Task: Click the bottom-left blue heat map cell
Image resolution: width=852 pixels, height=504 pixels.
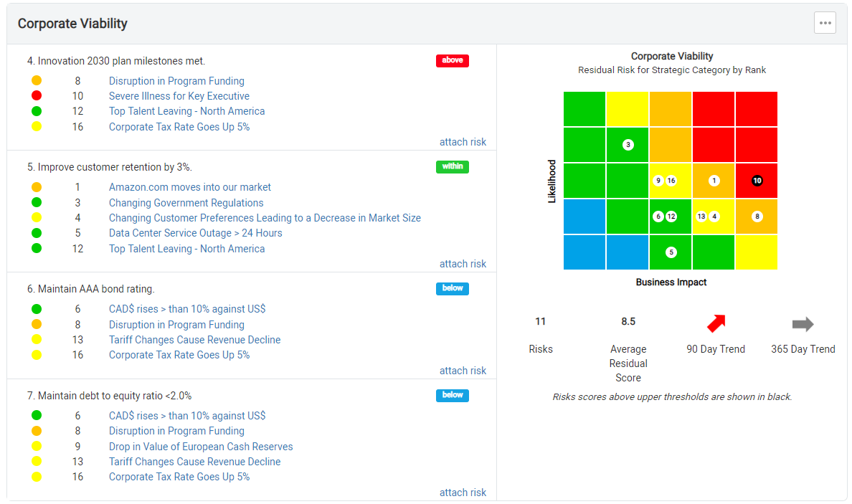Action: coord(584,252)
